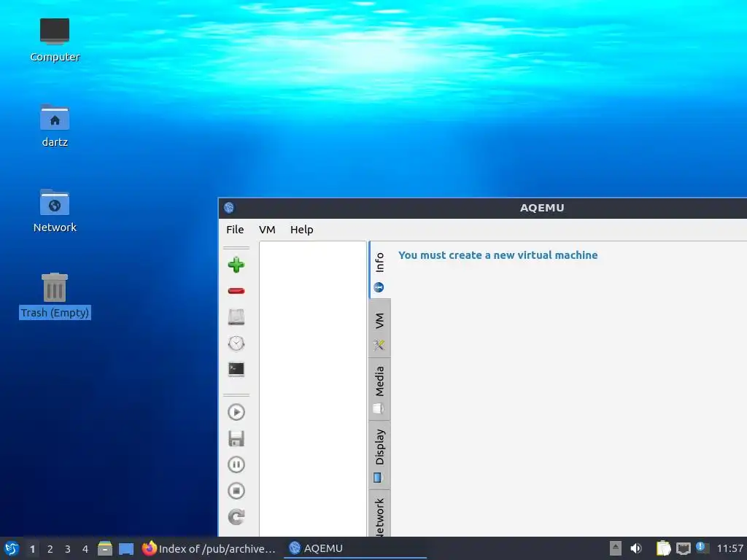Switch to workspace 2 in the pager
Image resolution: width=747 pixels, height=560 pixels.
[x=50, y=549]
